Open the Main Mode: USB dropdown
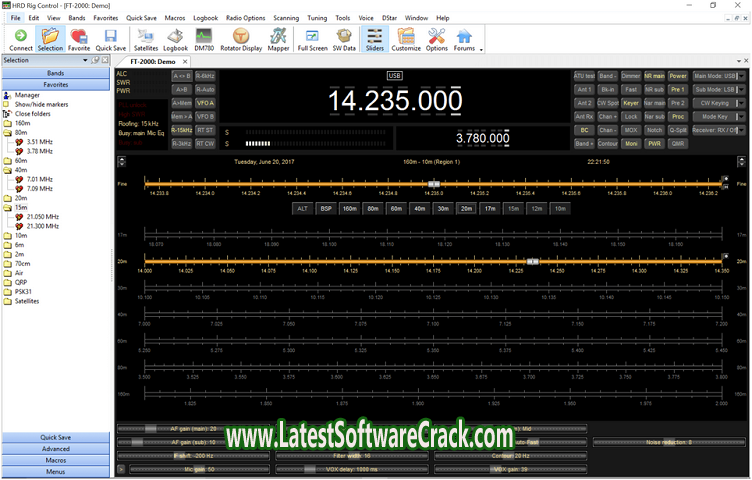 click(719, 75)
